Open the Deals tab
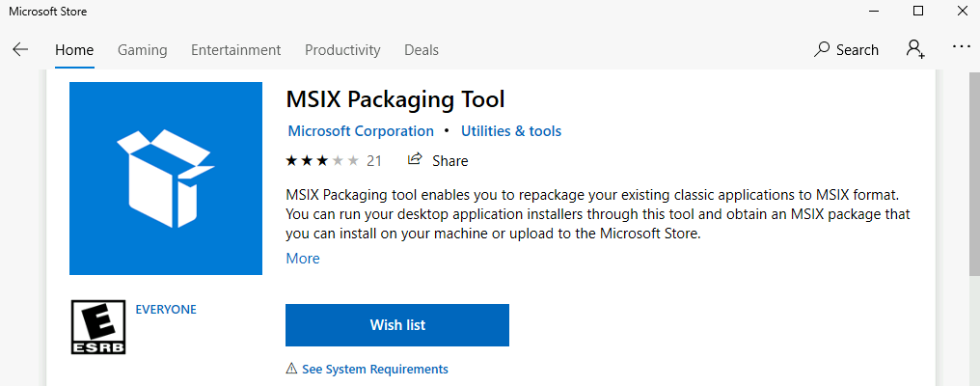 coord(422,50)
